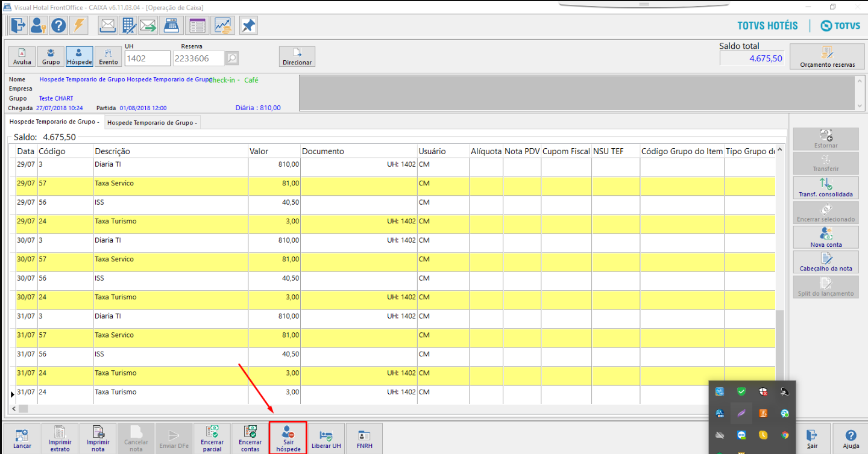The height and width of the screenshot is (454, 868).
Task: Click Imprimir extrato button
Action: [x=60, y=438]
